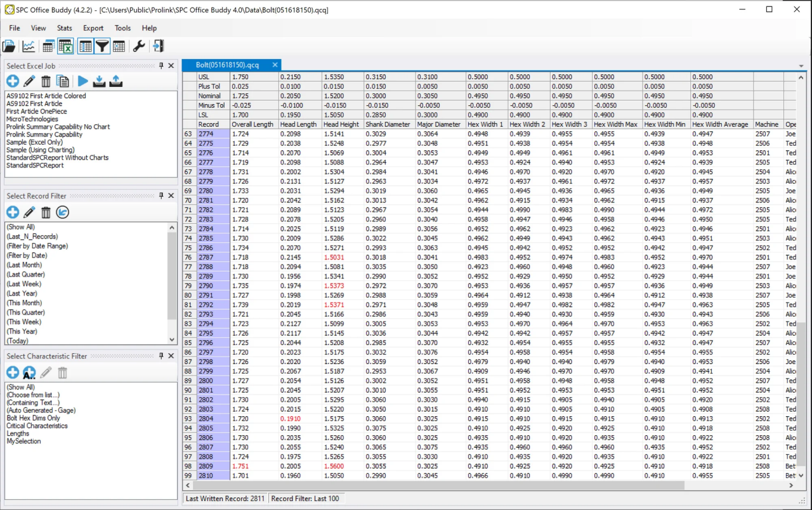812x510 pixels.
Task: Choose the MicroTechnologies Excel job
Action: pos(32,119)
